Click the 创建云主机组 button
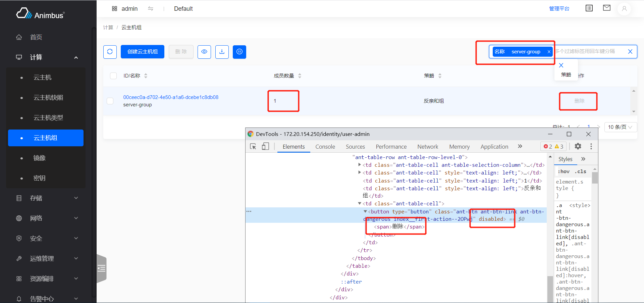 (143, 52)
